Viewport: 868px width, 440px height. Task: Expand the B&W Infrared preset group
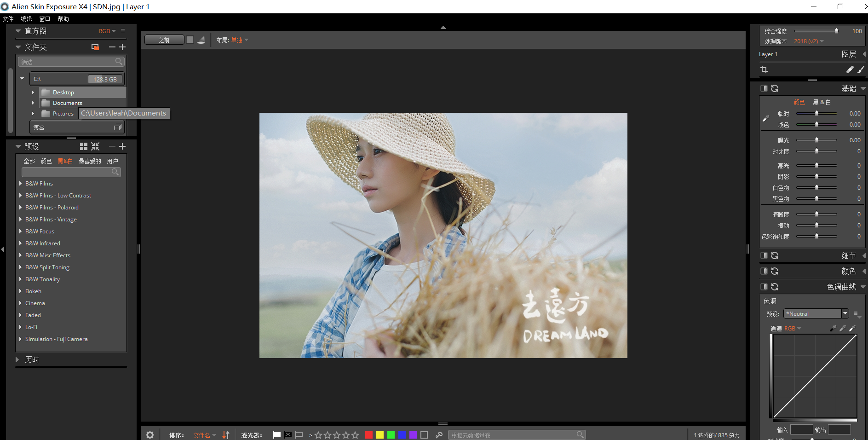point(21,243)
